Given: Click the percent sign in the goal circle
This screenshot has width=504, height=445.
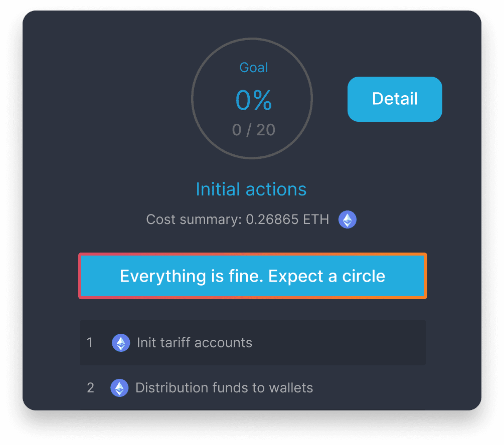Looking at the screenshot, I should pos(263,100).
